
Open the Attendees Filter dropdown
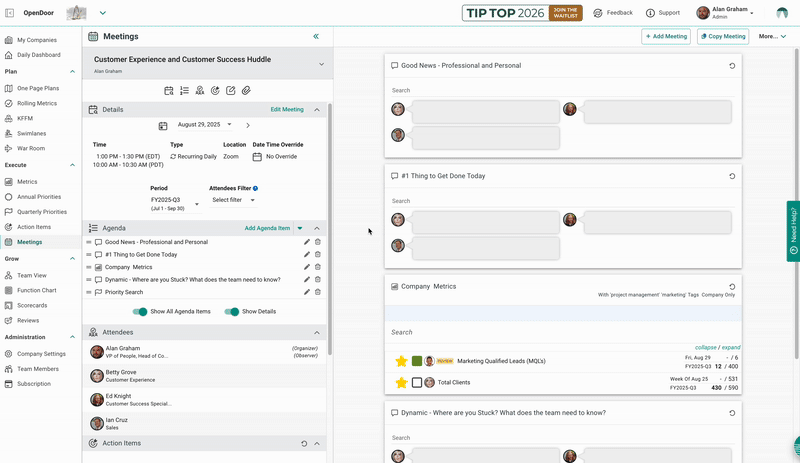[x=233, y=200]
